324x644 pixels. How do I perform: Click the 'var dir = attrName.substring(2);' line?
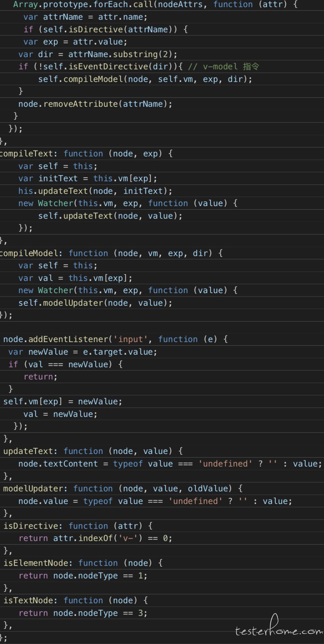coord(98,54)
